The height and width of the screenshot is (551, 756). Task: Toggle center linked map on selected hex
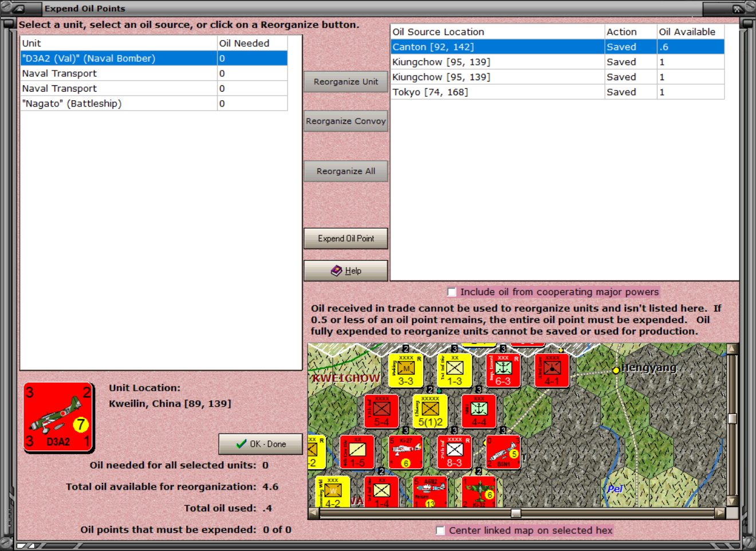pyautogui.click(x=440, y=530)
